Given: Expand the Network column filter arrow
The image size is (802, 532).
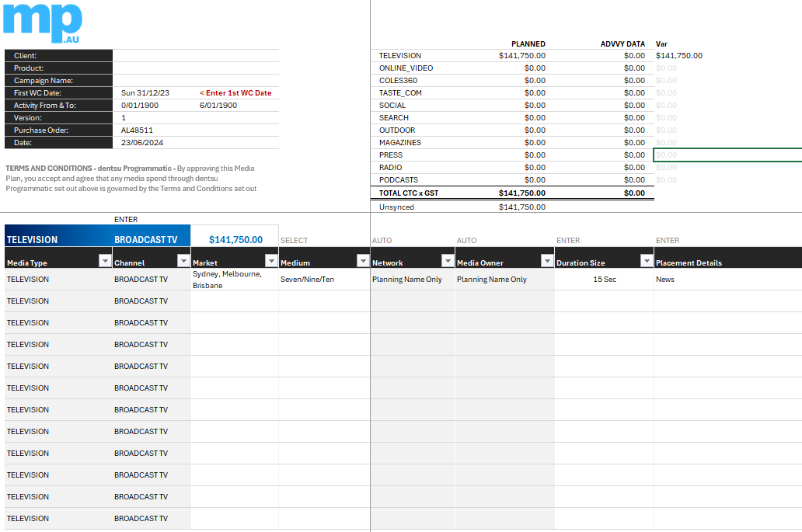Looking at the screenshot, I should click(x=447, y=261).
